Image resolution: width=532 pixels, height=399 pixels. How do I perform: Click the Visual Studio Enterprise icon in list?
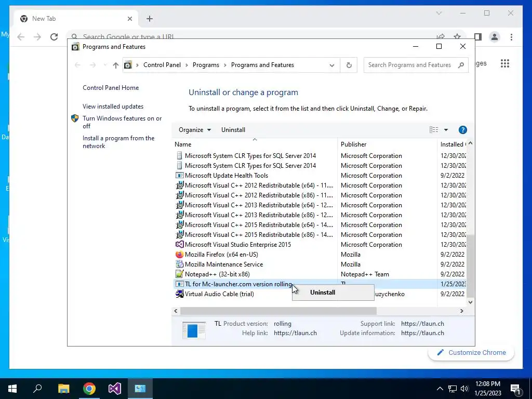pos(179,245)
